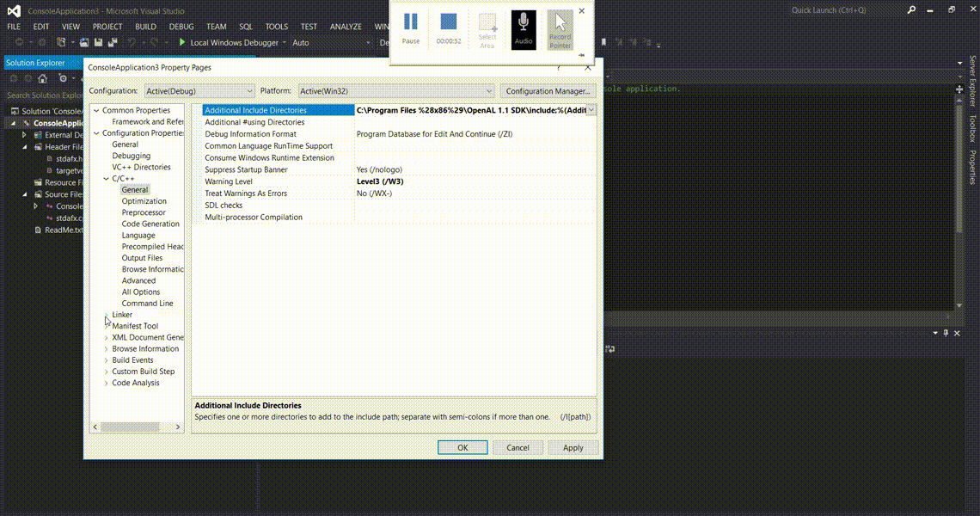This screenshot has height=516, width=980.
Task: Click the Output panel pin icon
Action: (x=946, y=333)
